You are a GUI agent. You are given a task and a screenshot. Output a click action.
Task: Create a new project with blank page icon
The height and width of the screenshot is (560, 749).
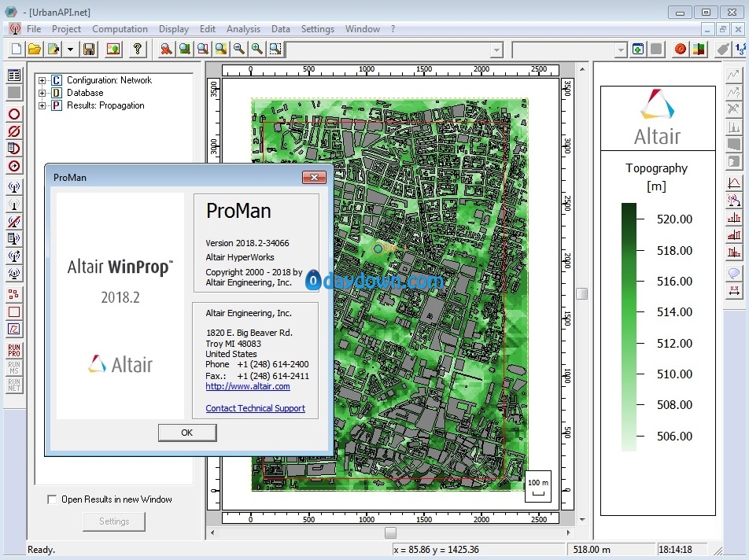coord(17,50)
